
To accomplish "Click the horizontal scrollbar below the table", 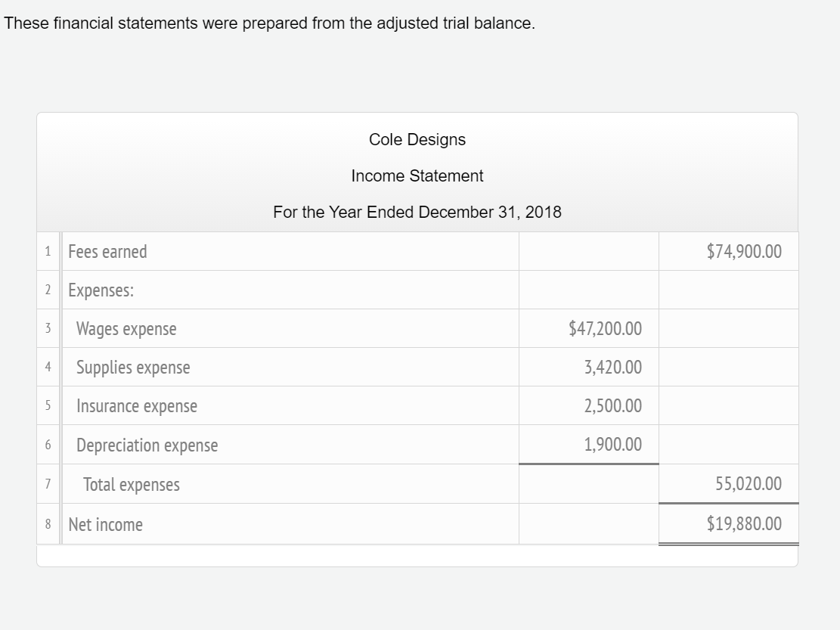I will point(417,557).
